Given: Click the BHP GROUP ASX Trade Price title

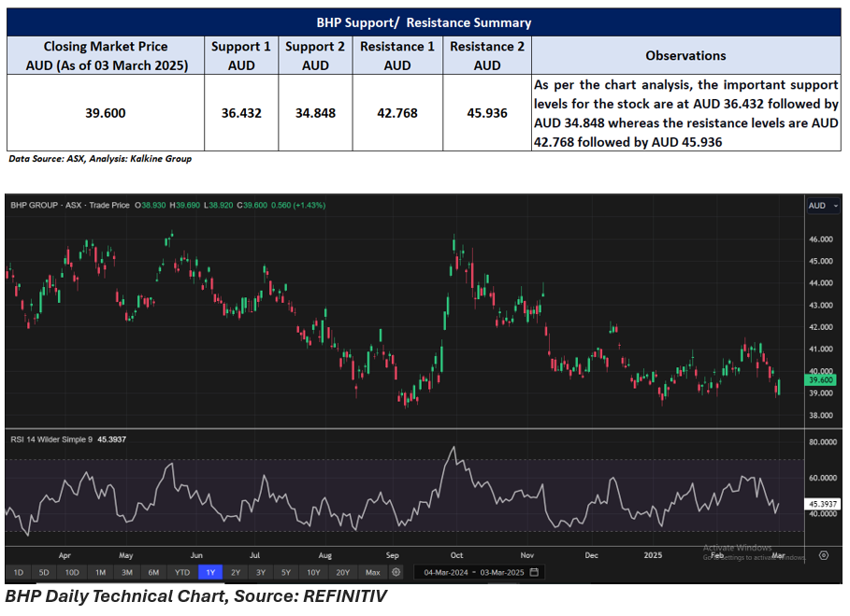Looking at the screenshot, I should (70, 206).
